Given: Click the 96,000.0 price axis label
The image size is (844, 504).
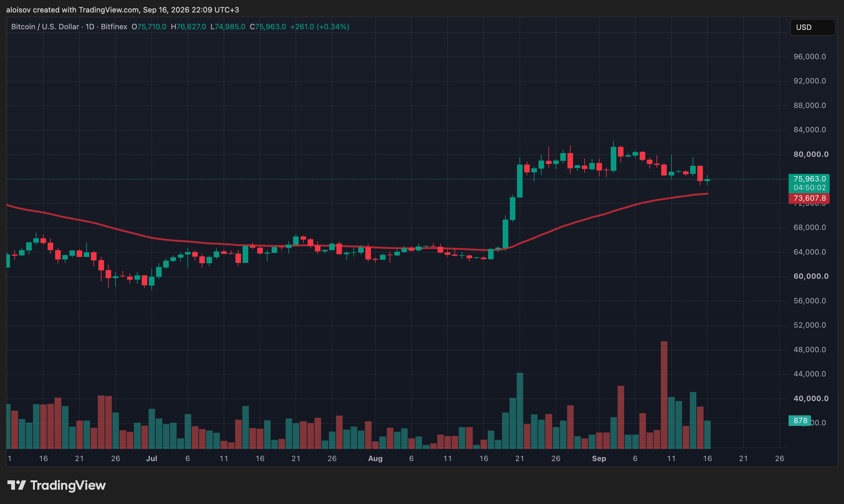Looking at the screenshot, I should (809, 56).
